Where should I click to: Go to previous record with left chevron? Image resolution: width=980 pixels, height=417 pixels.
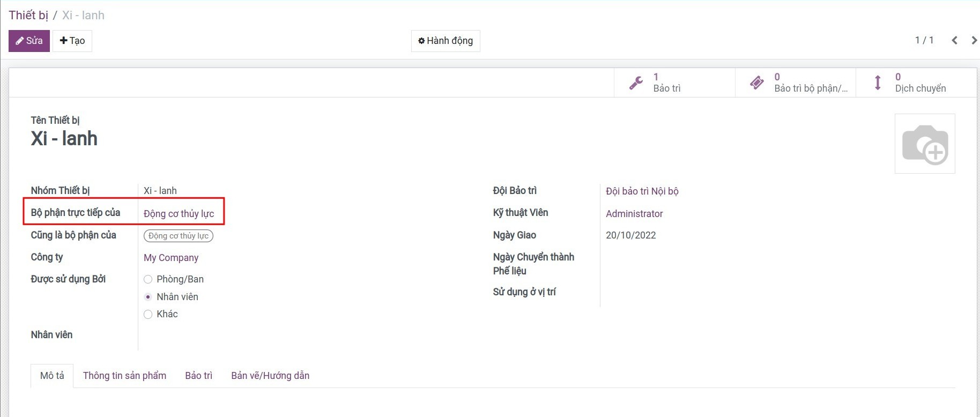[954, 41]
